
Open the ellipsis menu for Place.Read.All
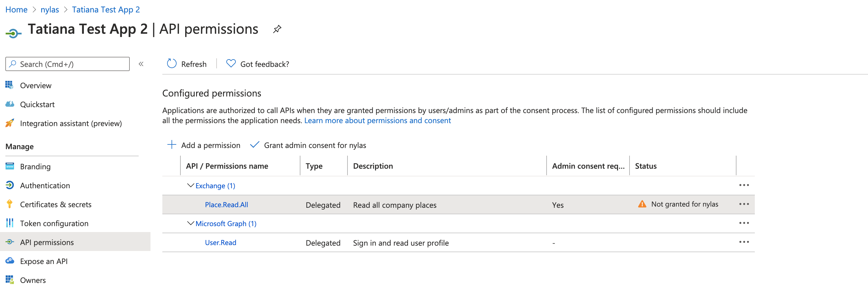[744, 204]
